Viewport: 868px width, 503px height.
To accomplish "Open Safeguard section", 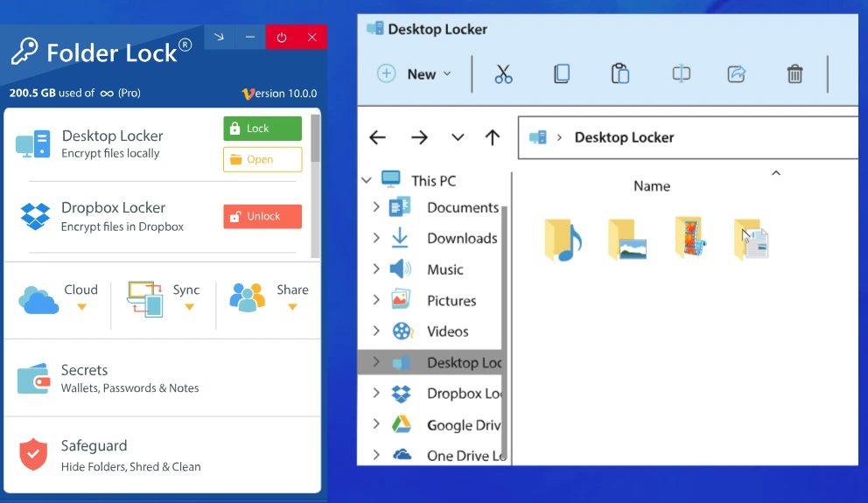I will (x=162, y=455).
